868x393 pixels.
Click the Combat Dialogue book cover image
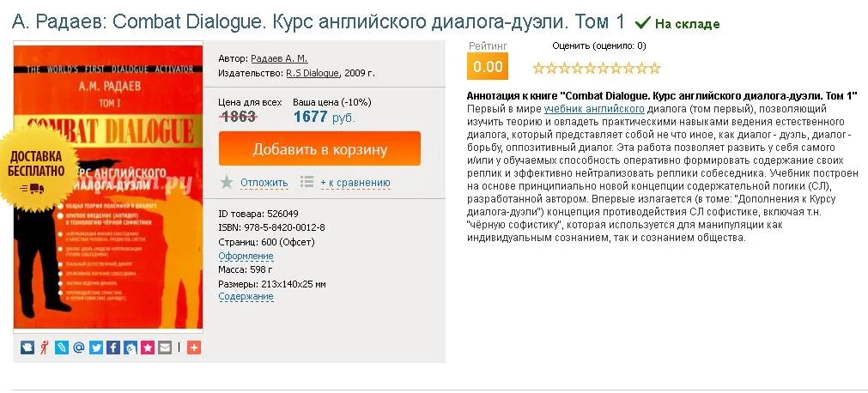click(x=108, y=187)
